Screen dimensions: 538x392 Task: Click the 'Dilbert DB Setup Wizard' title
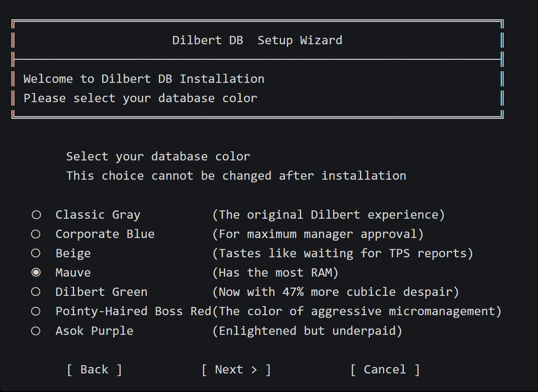coord(257,40)
